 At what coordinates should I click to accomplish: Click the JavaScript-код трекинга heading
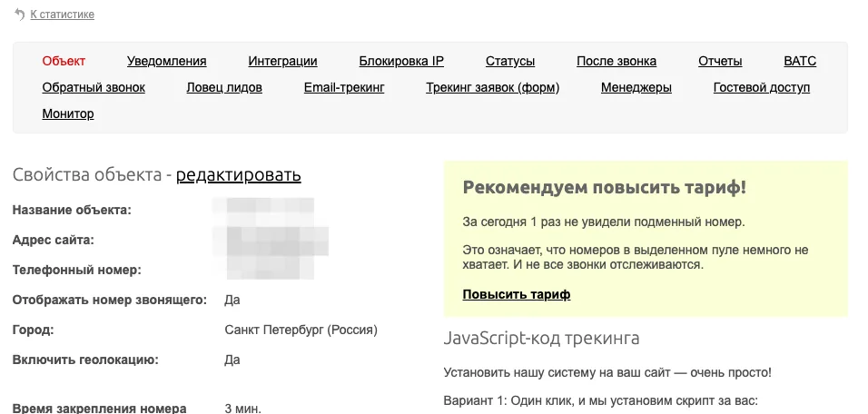541,338
